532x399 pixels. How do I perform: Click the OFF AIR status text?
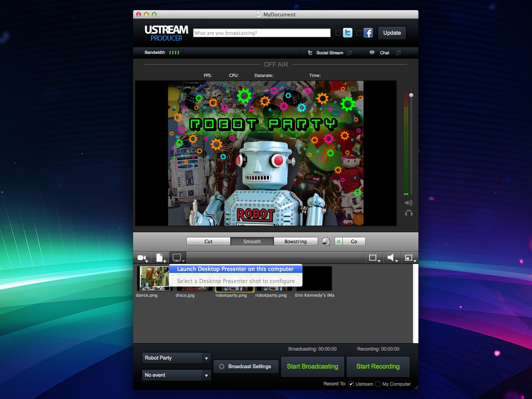click(x=276, y=64)
